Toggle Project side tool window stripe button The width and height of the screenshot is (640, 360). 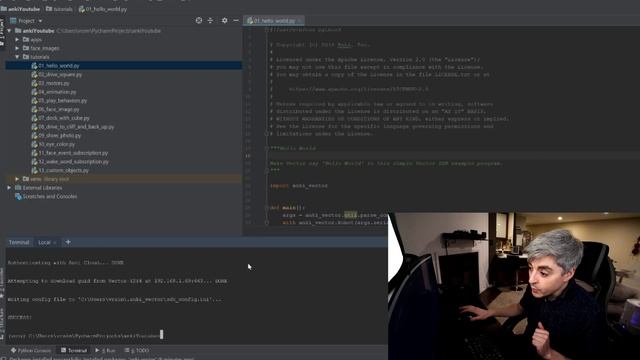[2, 32]
